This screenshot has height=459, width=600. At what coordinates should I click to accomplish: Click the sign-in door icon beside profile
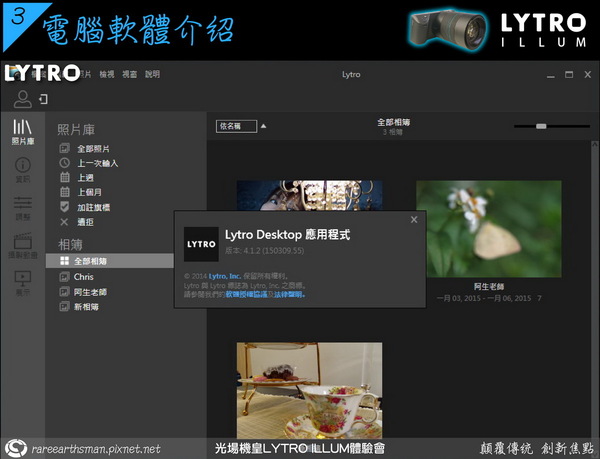[42, 98]
